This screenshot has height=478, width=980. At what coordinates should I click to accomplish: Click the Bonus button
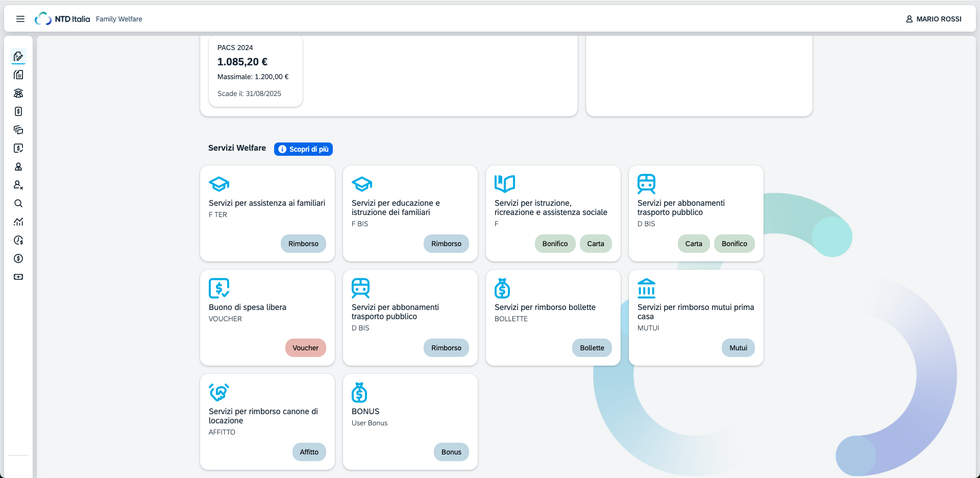[451, 452]
